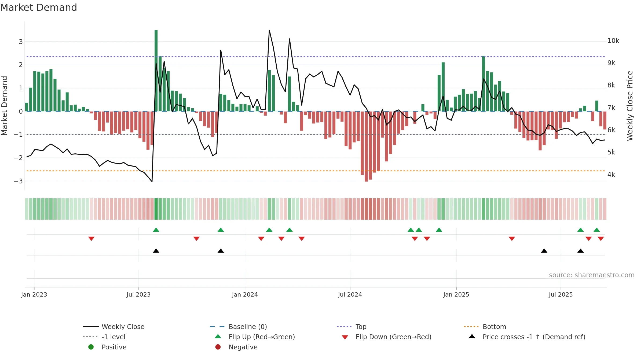The image size is (644, 362).
Task: Click the 10k right-axis tick label
Action: (613, 41)
